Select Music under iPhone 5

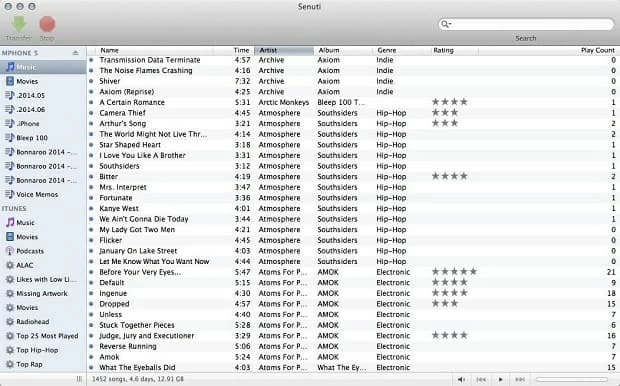tap(43, 67)
